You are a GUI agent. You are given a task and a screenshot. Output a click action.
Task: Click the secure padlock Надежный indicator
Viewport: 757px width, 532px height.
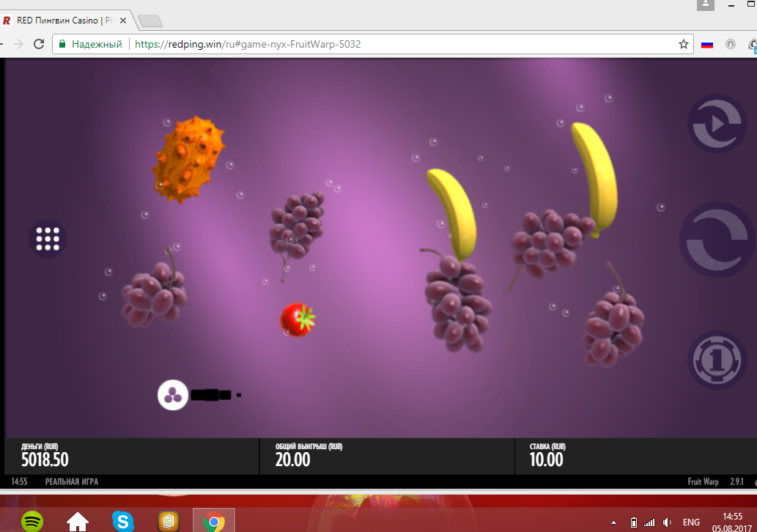coord(90,44)
